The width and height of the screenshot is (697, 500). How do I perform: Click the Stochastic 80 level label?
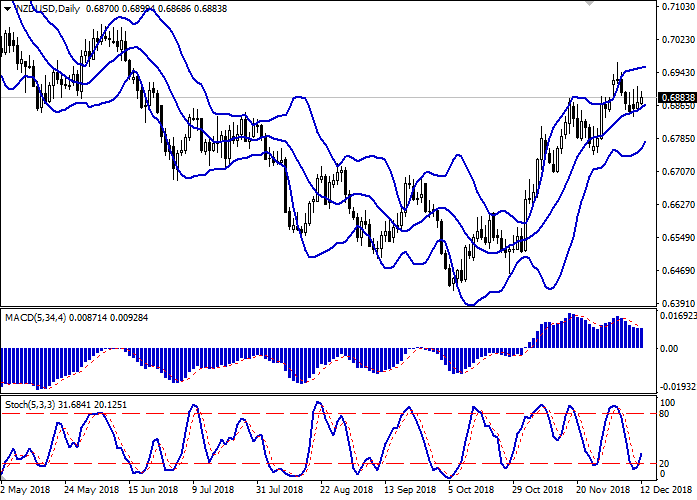tap(664, 414)
